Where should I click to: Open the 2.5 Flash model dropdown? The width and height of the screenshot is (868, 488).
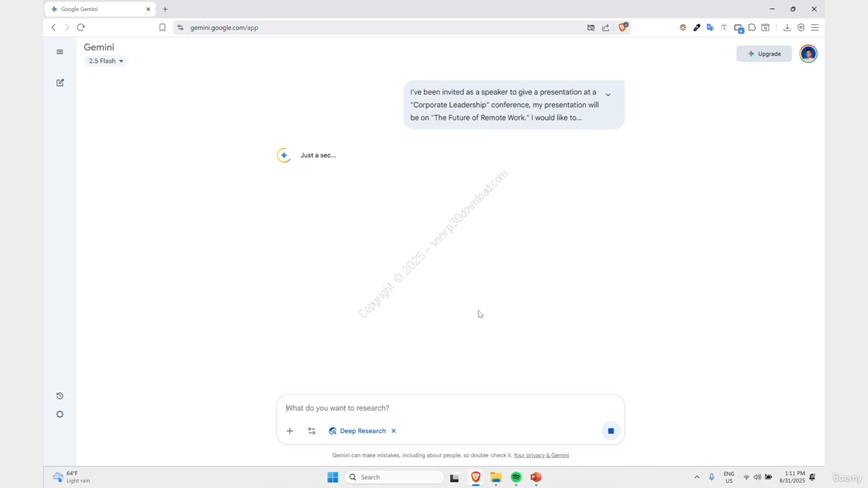106,61
